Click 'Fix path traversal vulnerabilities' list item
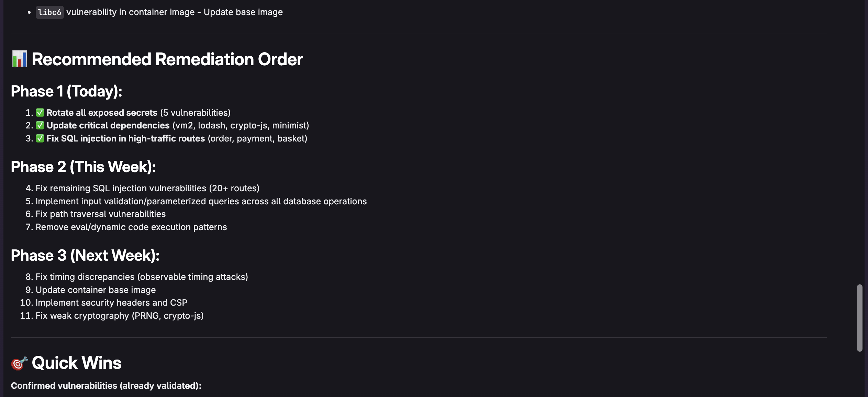 [x=101, y=214]
